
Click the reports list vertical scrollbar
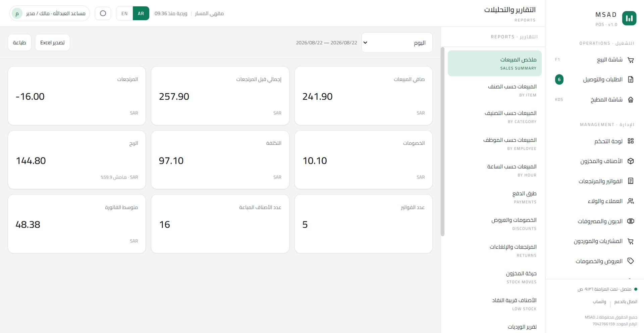(442, 142)
